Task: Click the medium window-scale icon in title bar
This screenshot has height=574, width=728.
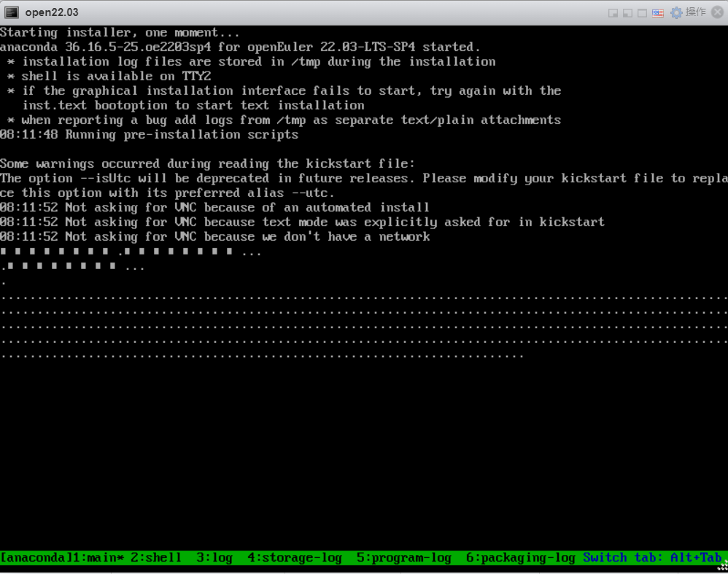Action: pyautogui.click(x=627, y=13)
